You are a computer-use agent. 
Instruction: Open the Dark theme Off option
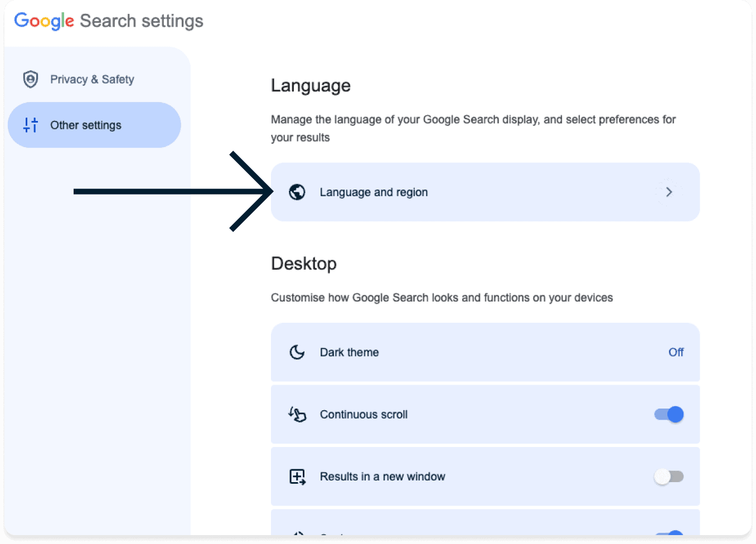click(676, 352)
